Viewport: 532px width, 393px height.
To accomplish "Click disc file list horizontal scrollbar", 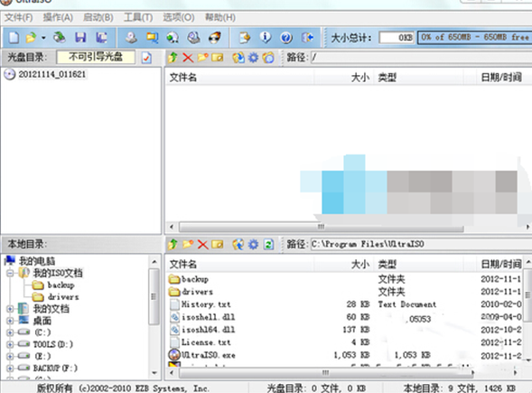I will click(321, 227).
